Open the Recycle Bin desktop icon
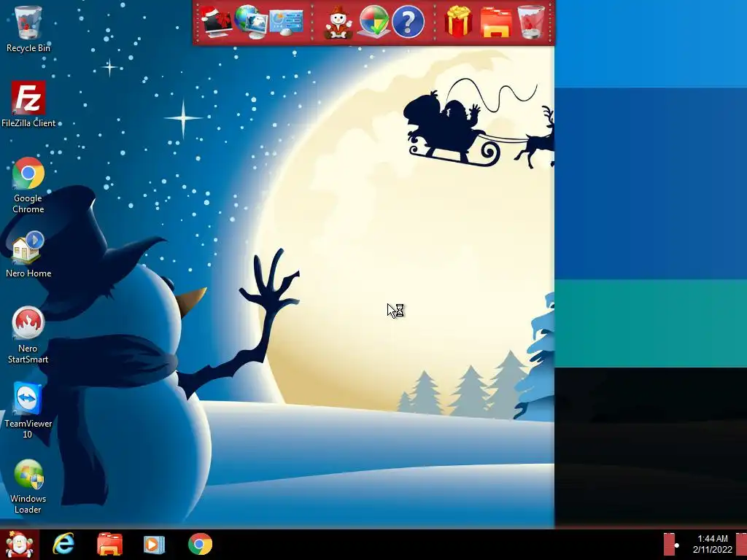Viewport: 747px width, 560px height. click(28, 28)
